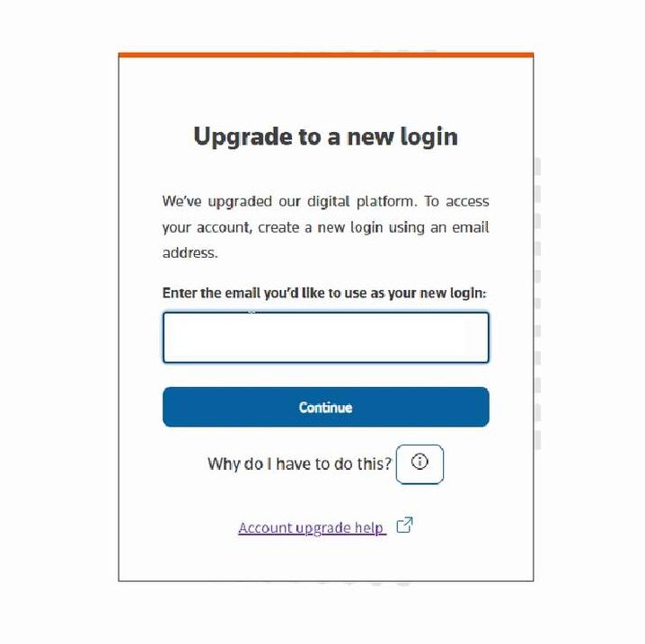The image size is (645, 644).
Task: Click the 'Enter the email you'd like' field label
Action: click(324, 293)
